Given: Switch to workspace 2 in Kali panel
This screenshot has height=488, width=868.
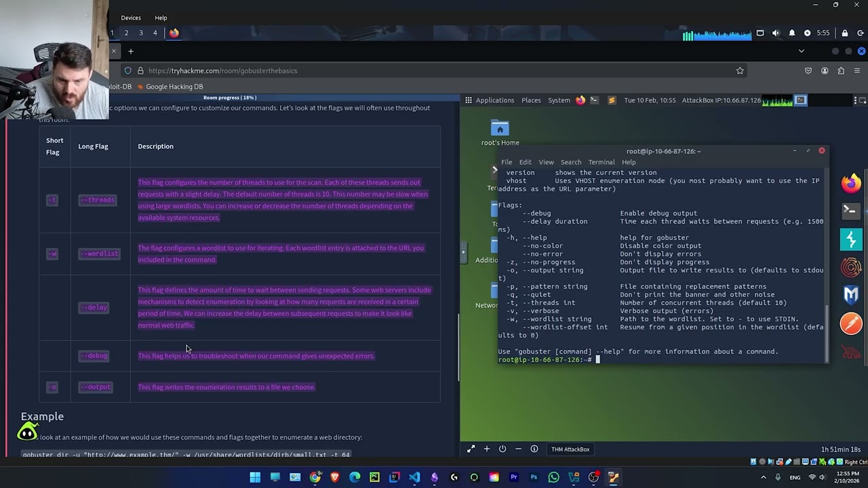Looking at the screenshot, I should tap(126, 33).
